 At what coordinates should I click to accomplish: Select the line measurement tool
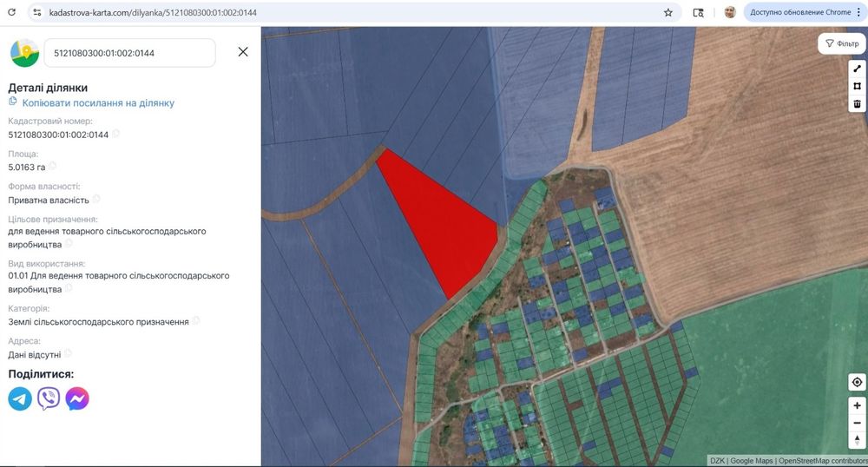point(858,69)
